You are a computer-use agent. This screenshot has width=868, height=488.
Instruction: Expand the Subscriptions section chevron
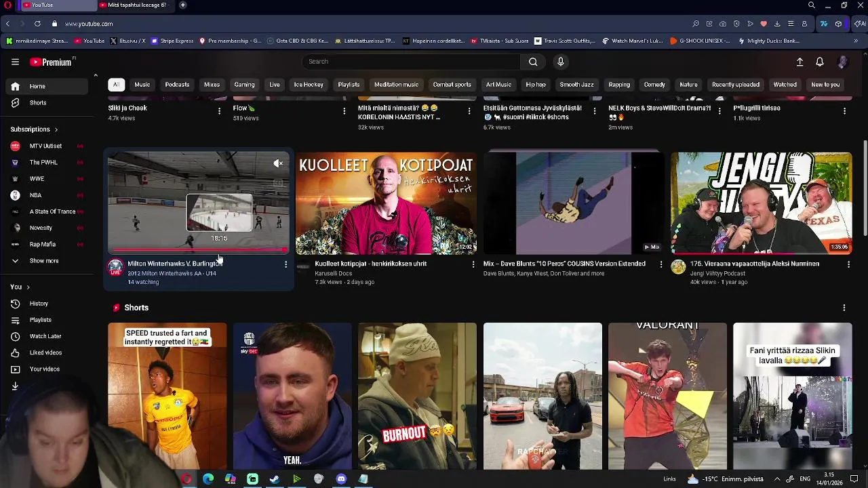(56, 129)
